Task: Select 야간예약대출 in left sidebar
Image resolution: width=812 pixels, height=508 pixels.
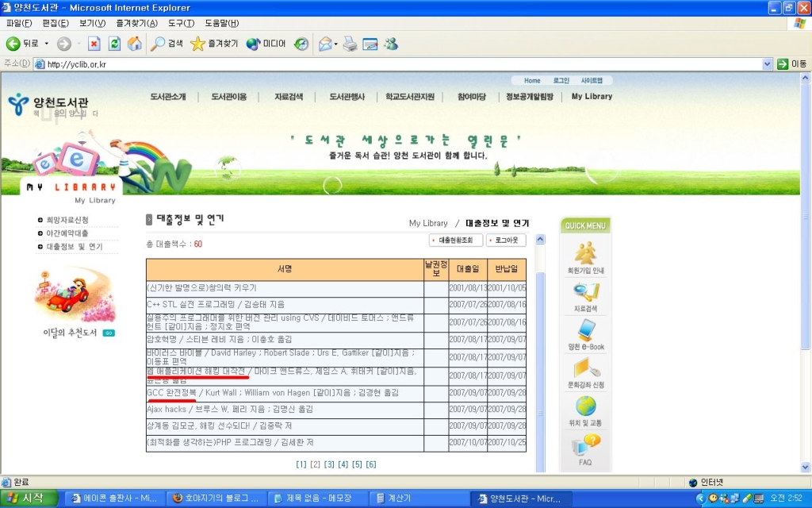Action: (67, 233)
